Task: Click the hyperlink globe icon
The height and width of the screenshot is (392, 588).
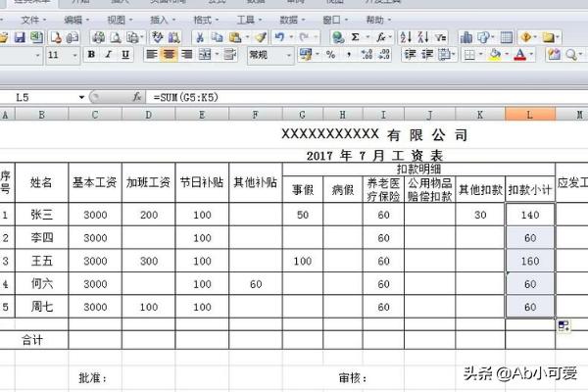Action: click(x=338, y=37)
